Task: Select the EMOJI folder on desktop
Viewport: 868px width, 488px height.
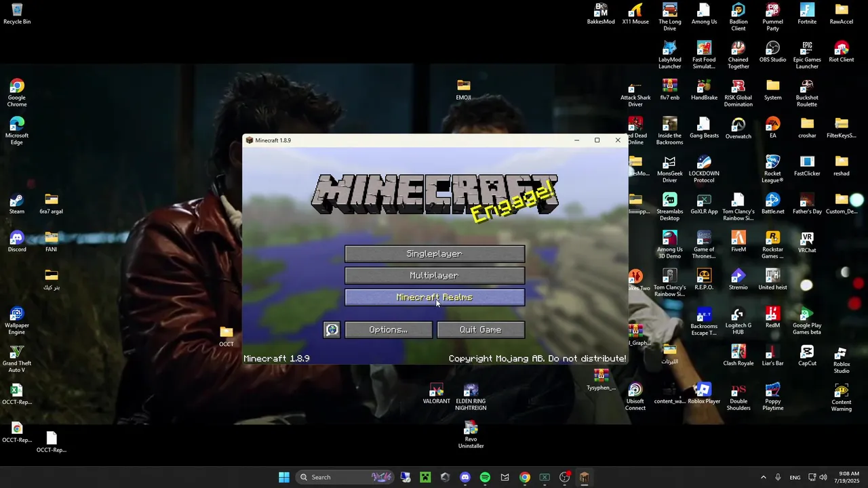Action: point(464,89)
